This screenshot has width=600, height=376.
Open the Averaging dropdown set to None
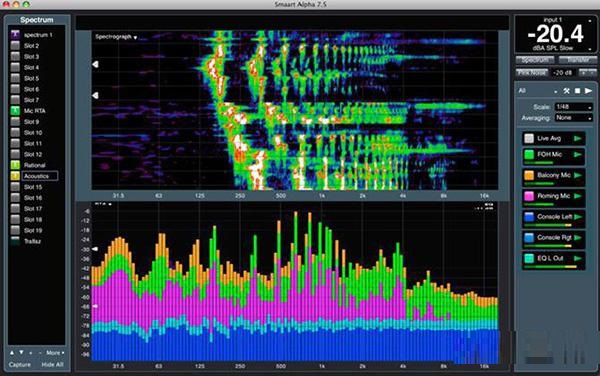574,118
